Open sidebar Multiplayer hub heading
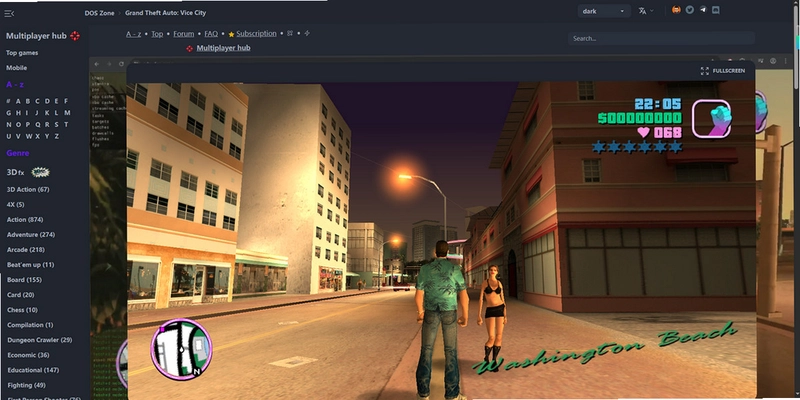Image resolution: width=800 pixels, height=400 pixels. pos(36,36)
